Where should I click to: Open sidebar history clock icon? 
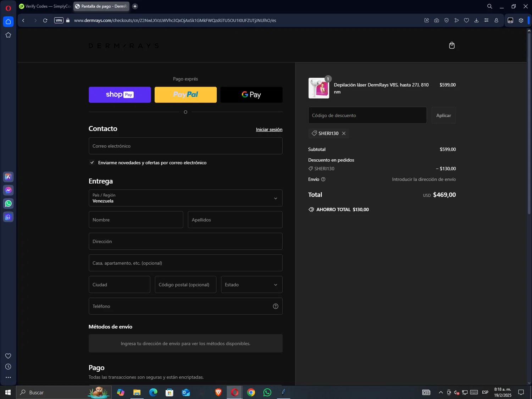pos(8,367)
